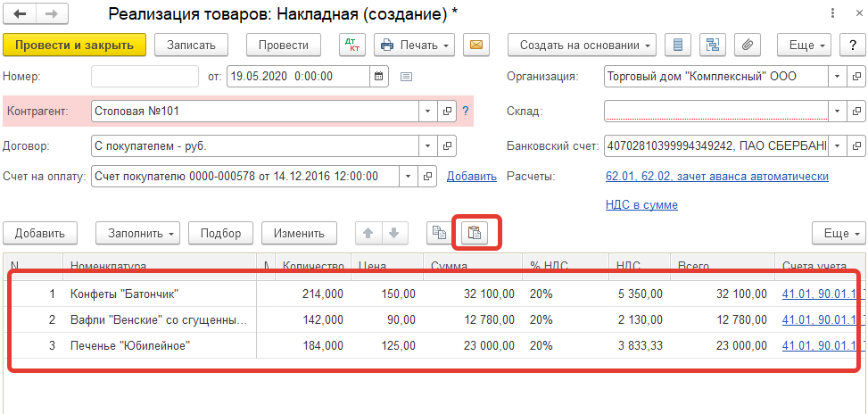Open the Склад dropdown list
868x414 pixels.
837,111
